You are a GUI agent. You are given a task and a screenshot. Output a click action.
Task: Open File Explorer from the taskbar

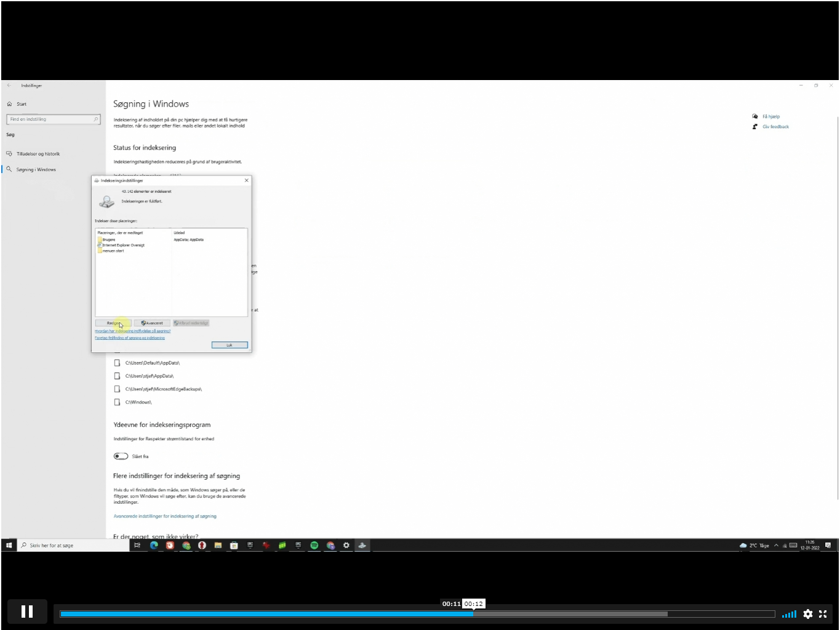tap(218, 545)
